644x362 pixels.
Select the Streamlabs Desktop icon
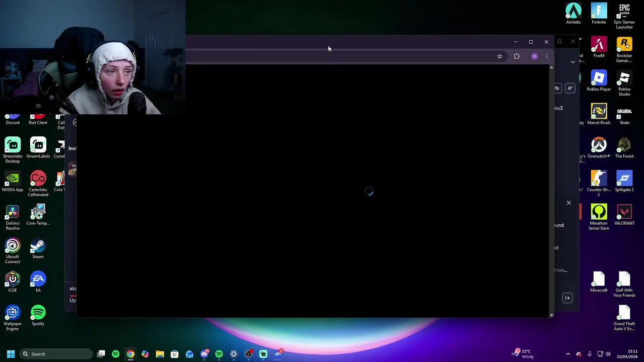point(13,150)
